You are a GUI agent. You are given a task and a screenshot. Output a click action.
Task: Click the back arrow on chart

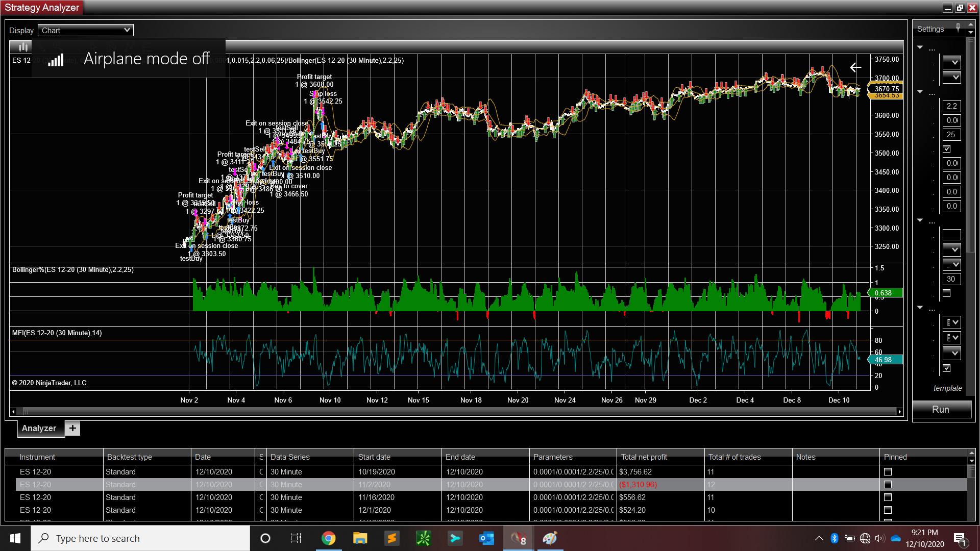[855, 67]
